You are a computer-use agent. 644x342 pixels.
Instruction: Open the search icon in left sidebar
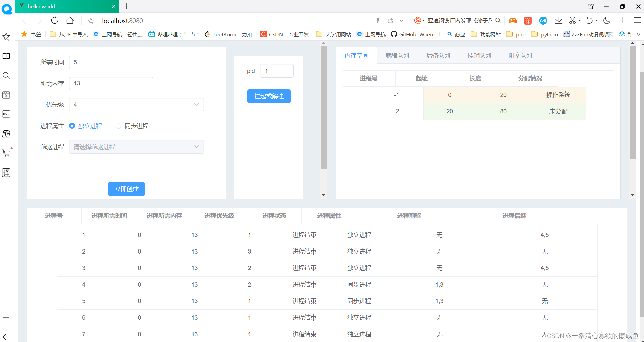tap(6, 75)
